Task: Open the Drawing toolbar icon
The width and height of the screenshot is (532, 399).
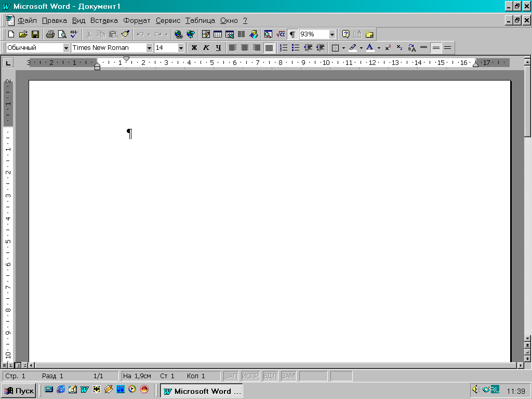Action: [x=254, y=34]
